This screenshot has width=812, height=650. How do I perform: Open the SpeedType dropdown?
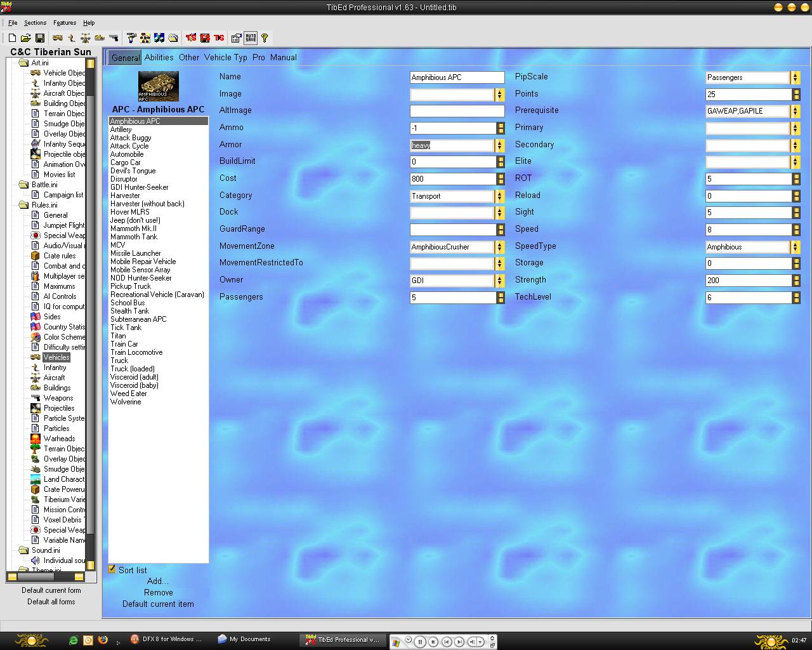pos(796,247)
